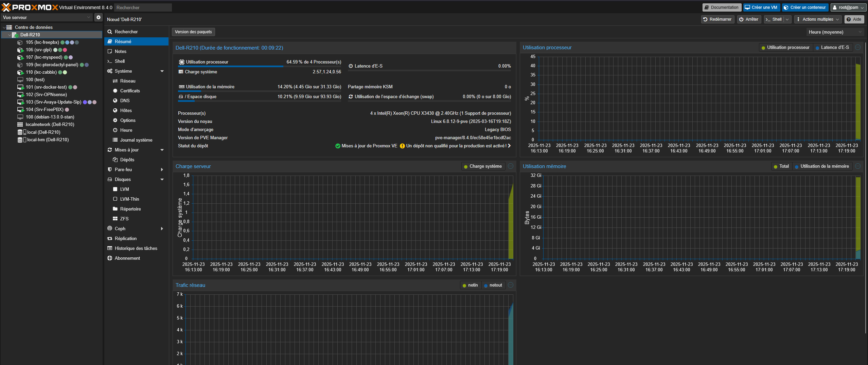Image resolution: width=868 pixels, height=365 pixels.
Task: Toggle netout series in network chart
Action: pos(493,285)
